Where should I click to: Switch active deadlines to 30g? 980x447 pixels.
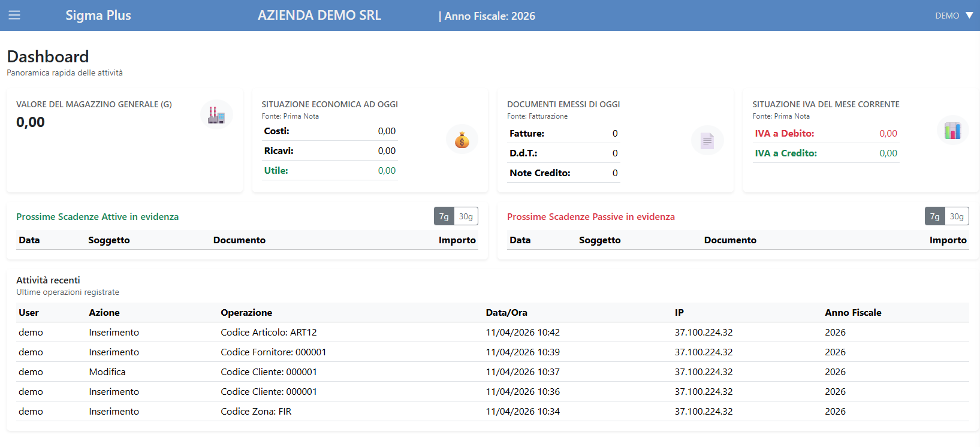[x=466, y=216]
